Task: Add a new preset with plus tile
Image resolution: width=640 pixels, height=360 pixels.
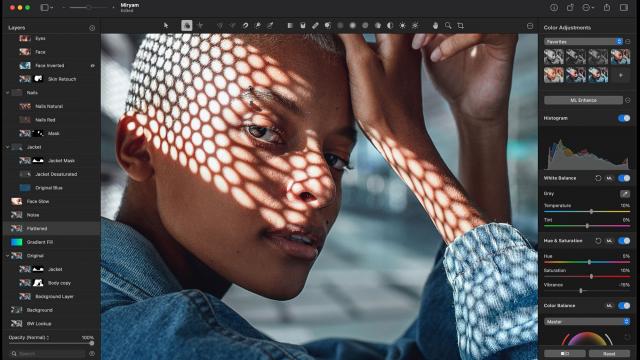Action: point(620,75)
